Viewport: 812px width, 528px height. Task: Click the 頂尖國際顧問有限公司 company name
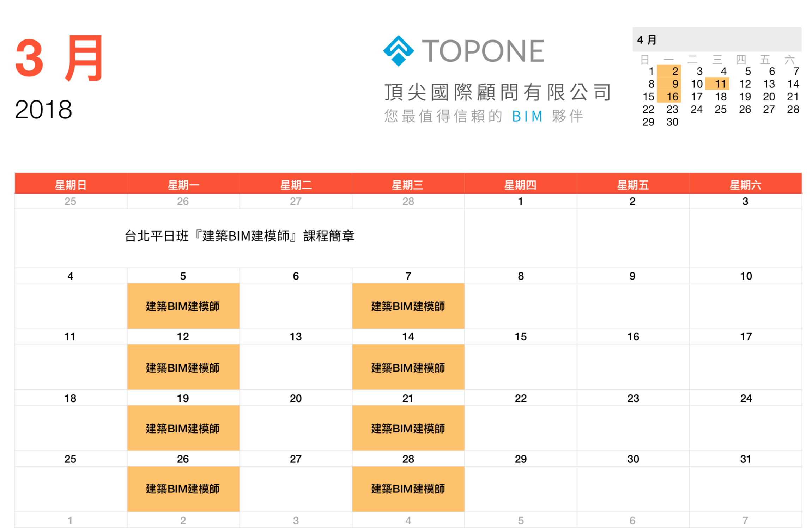pos(497,92)
